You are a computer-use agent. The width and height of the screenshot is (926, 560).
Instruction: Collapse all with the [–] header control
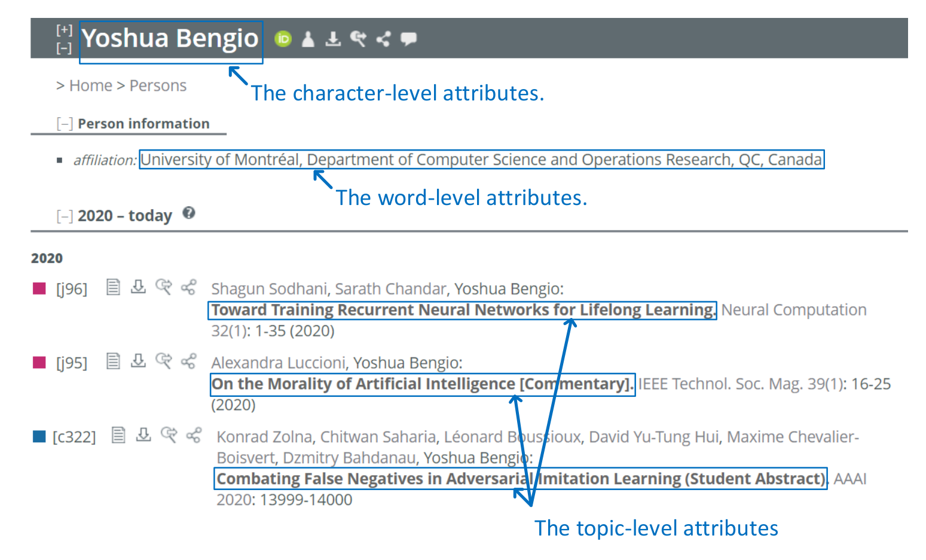click(x=64, y=48)
